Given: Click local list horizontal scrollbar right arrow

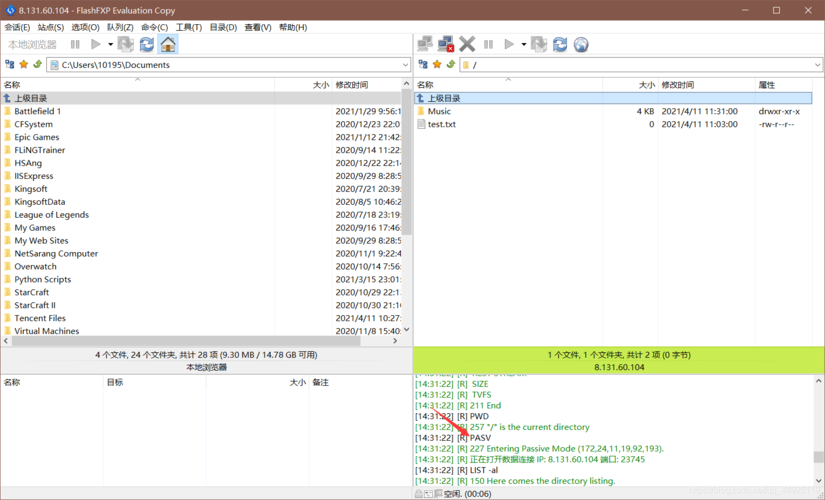Looking at the screenshot, I should pyautogui.click(x=395, y=341).
